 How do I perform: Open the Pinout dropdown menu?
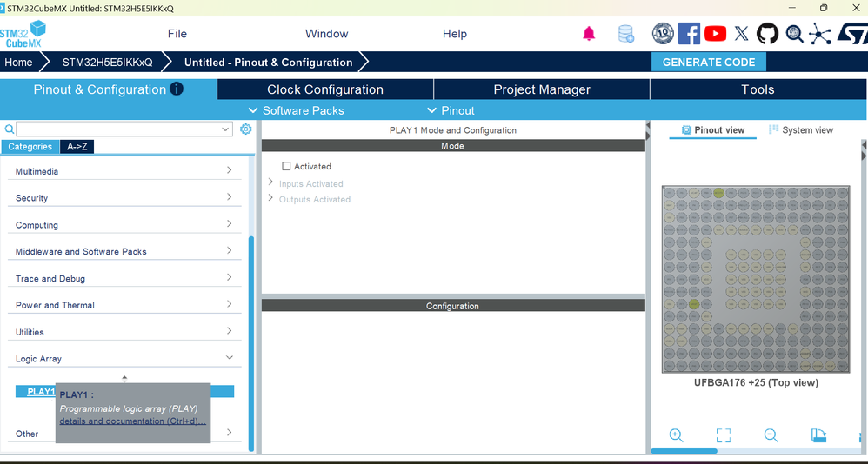(451, 110)
